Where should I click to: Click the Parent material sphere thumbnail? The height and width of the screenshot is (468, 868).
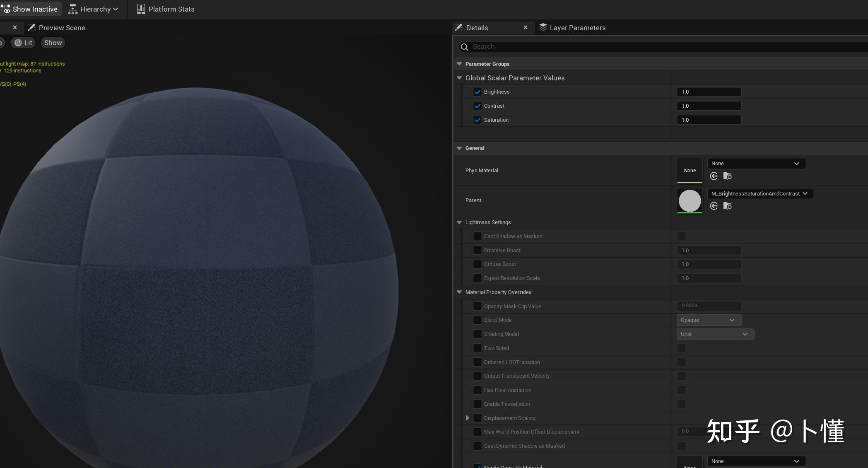pyautogui.click(x=690, y=200)
